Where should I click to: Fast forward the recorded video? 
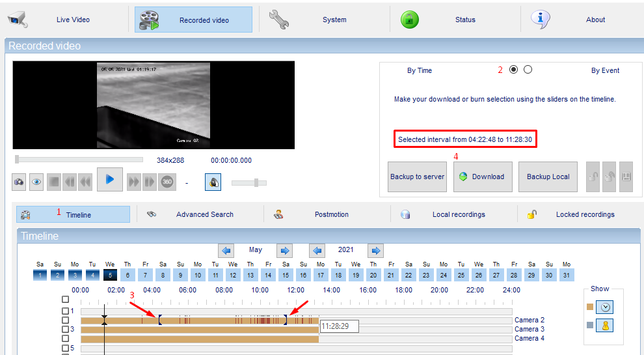click(x=133, y=182)
